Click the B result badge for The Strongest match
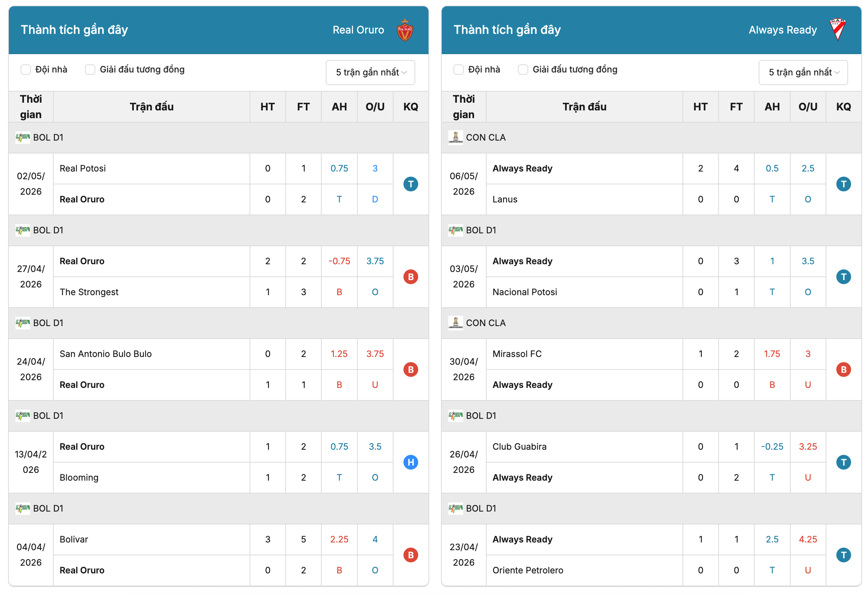This screenshot has width=868, height=594. (410, 277)
